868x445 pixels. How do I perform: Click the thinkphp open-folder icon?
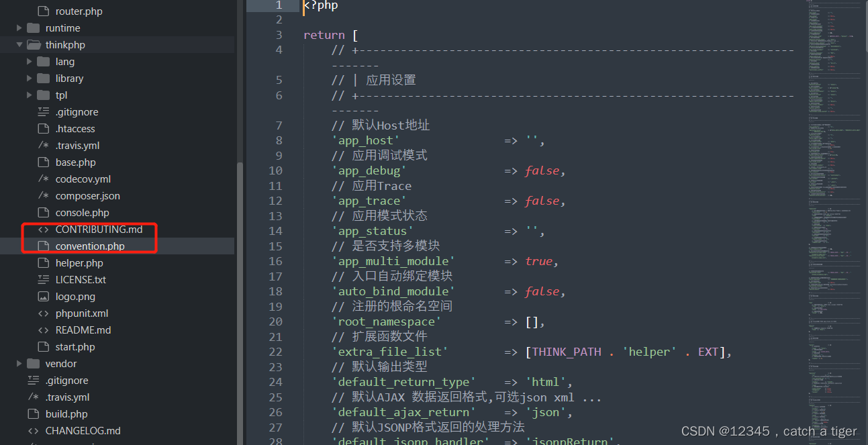pos(34,45)
